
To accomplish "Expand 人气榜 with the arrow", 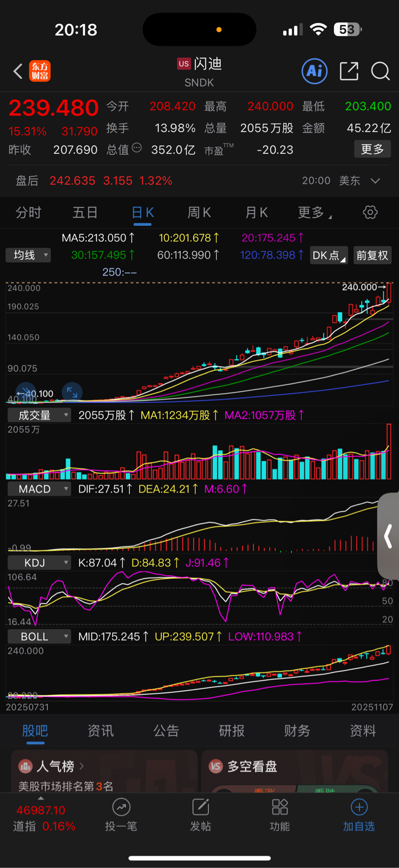I will 82,766.
